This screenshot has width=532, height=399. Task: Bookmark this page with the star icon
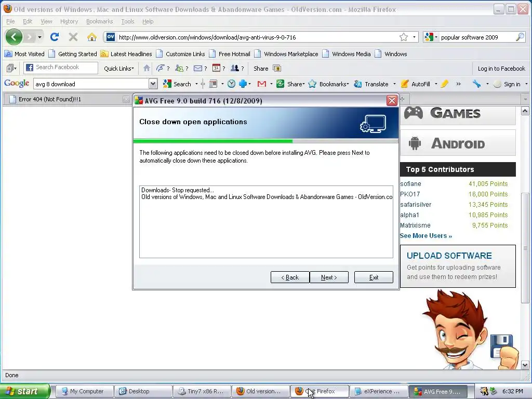tap(403, 37)
